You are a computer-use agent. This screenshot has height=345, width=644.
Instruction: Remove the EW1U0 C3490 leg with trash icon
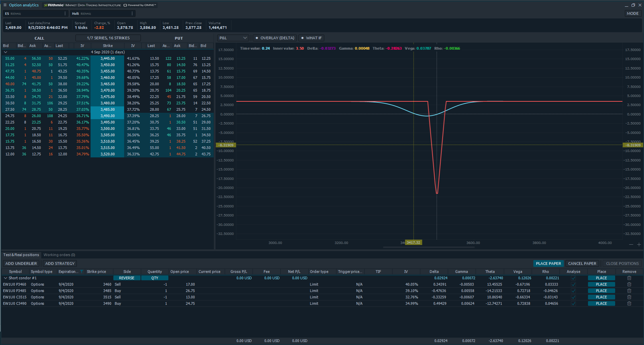pyautogui.click(x=629, y=303)
